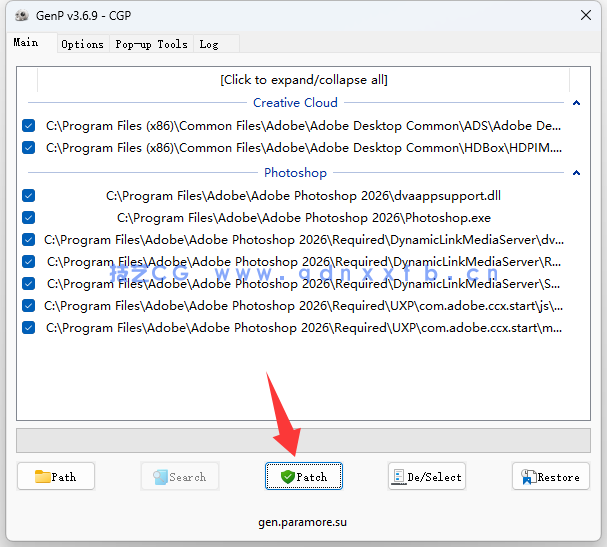This screenshot has height=547, width=607.
Task: Click the Search magnifier icon
Action: coord(160,477)
